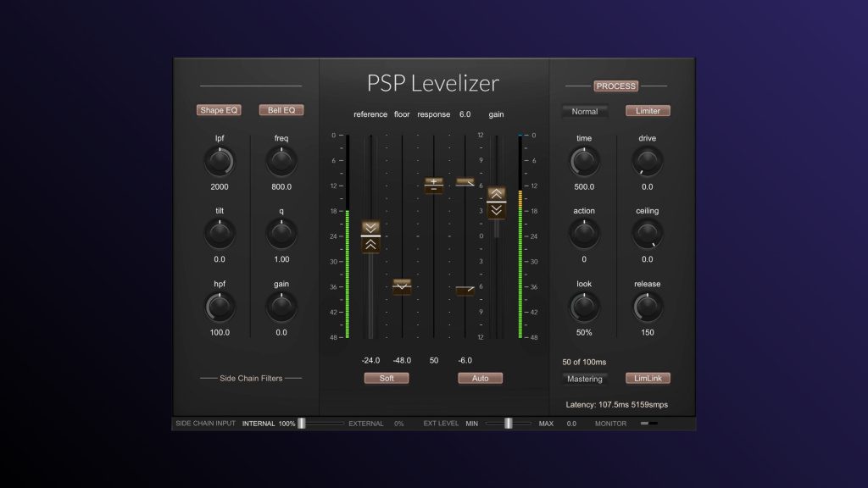This screenshot has height=488, width=868.
Task: Click the Bell EQ gain knob
Action: [x=281, y=307]
